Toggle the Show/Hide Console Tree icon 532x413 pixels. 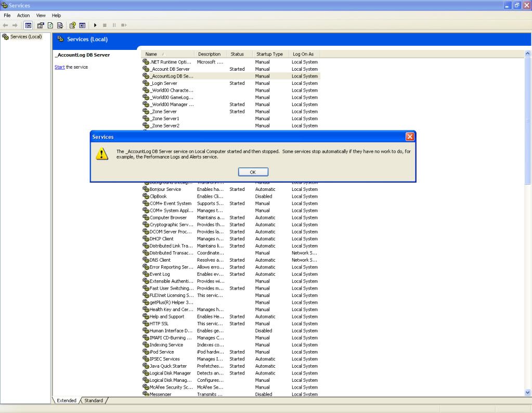click(28, 25)
